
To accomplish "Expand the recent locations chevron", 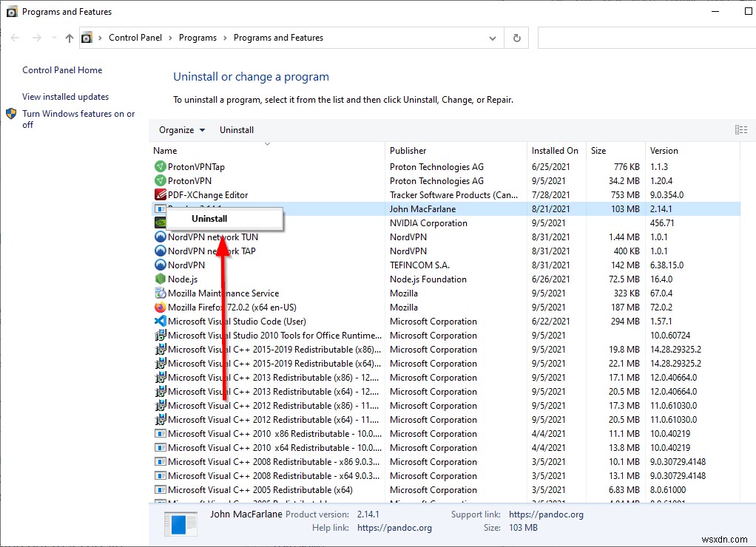I will pos(53,37).
